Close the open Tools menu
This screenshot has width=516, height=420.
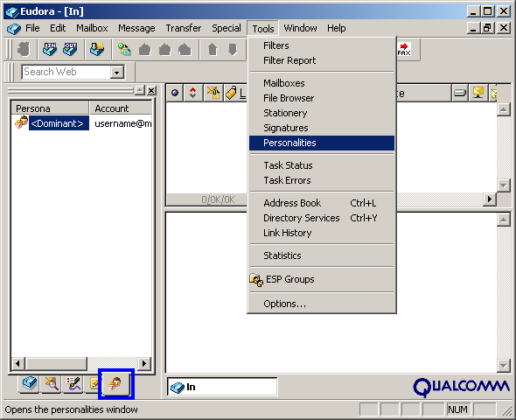pos(263,29)
